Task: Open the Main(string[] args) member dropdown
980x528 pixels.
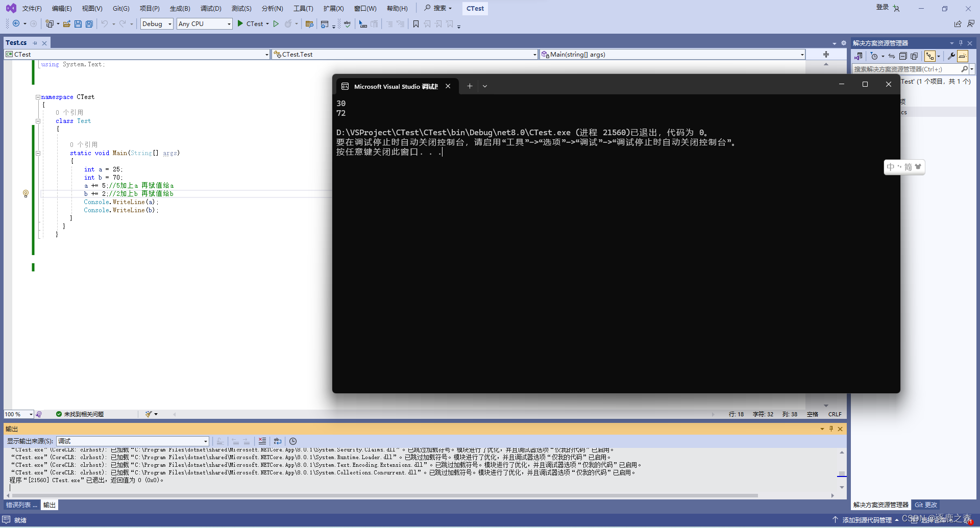Action: tap(673, 54)
